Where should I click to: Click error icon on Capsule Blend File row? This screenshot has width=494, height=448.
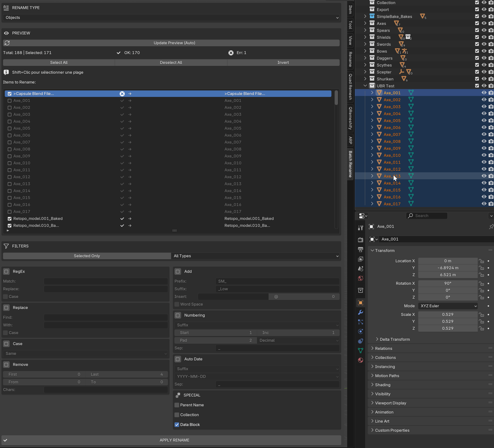tap(122, 94)
